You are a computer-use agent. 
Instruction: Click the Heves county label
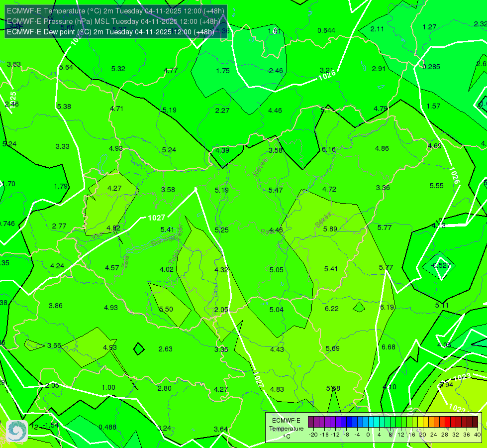(x=260, y=168)
